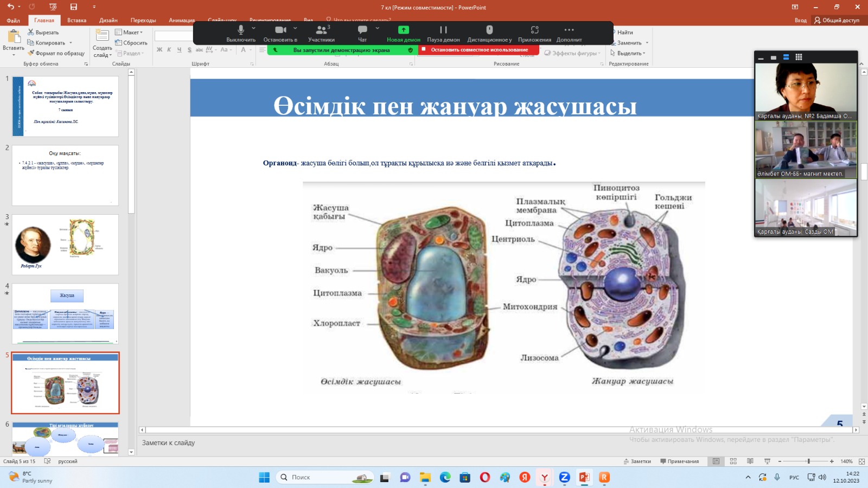Toggle Заметки notes pane in status bar
Image resolution: width=868 pixels, height=488 pixels.
pos(637,461)
